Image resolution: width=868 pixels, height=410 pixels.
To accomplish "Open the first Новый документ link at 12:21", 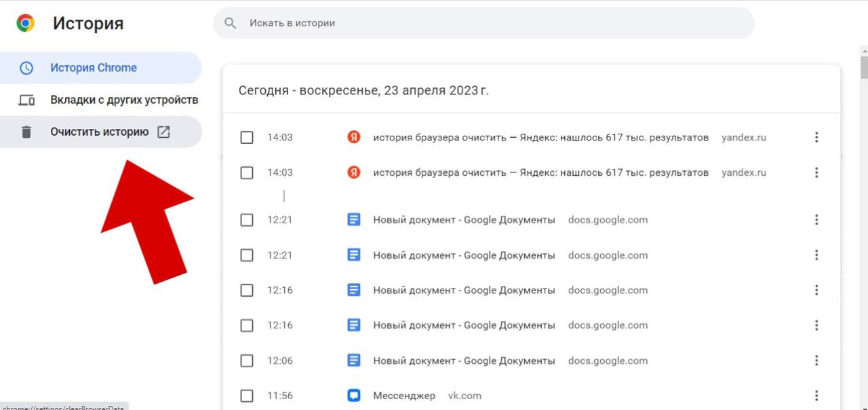I will [464, 220].
